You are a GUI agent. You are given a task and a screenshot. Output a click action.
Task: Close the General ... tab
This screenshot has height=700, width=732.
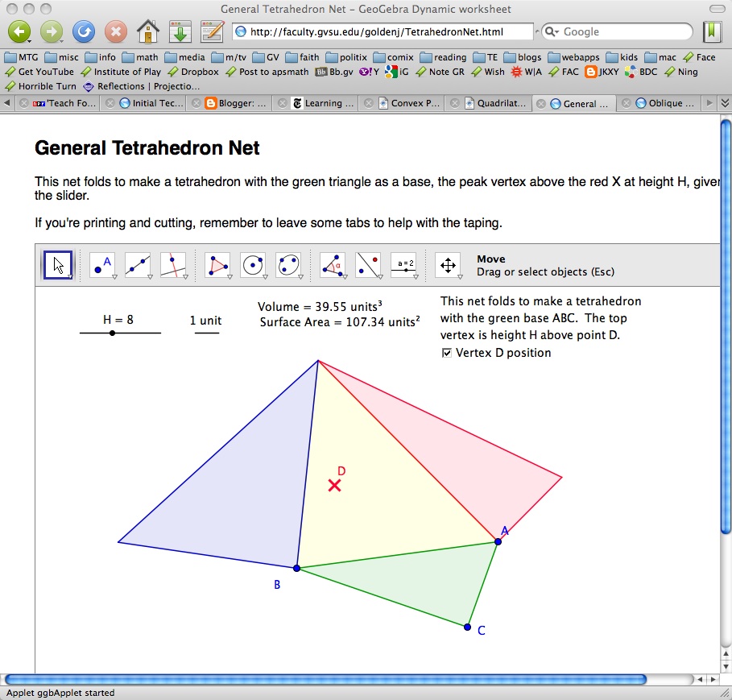click(x=540, y=104)
